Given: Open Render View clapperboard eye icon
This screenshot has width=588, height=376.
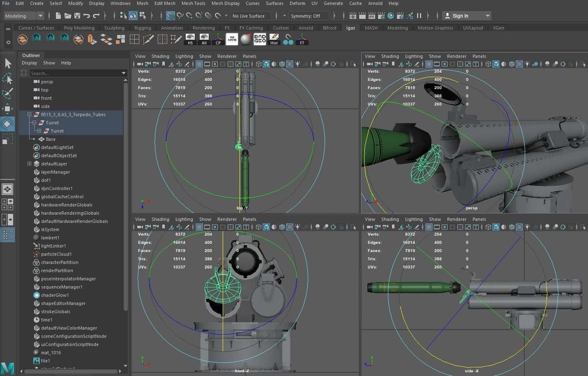Looking at the screenshot, I should 353,16.
